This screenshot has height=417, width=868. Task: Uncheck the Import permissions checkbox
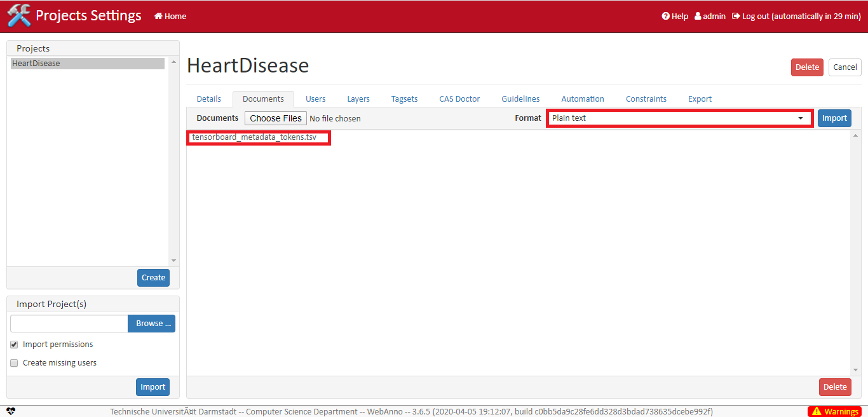13,344
